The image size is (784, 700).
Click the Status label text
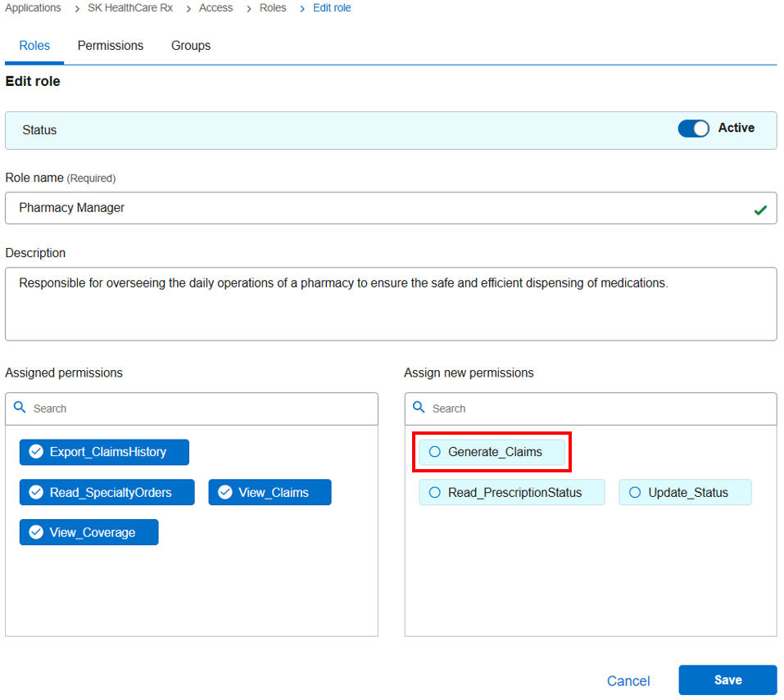pos(39,130)
